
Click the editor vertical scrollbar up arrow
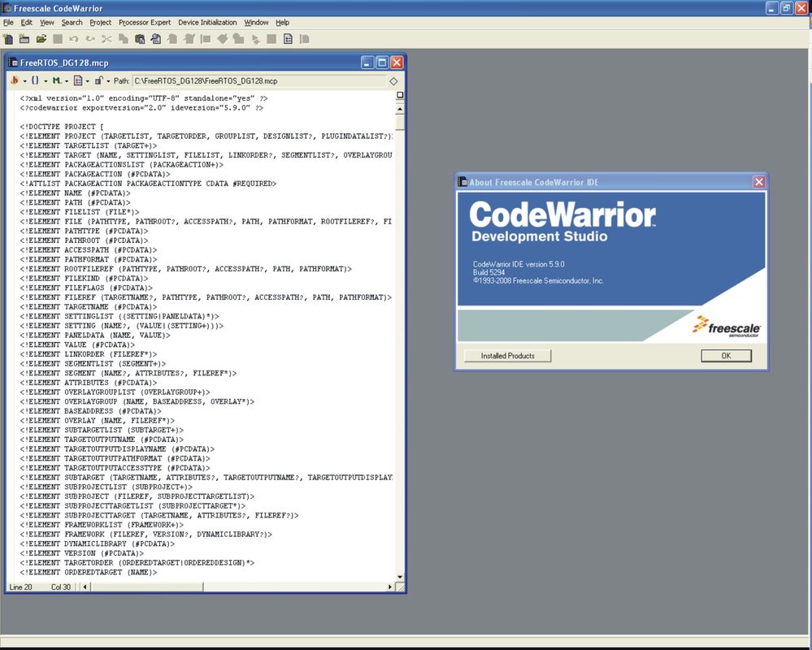pyautogui.click(x=400, y=109)
